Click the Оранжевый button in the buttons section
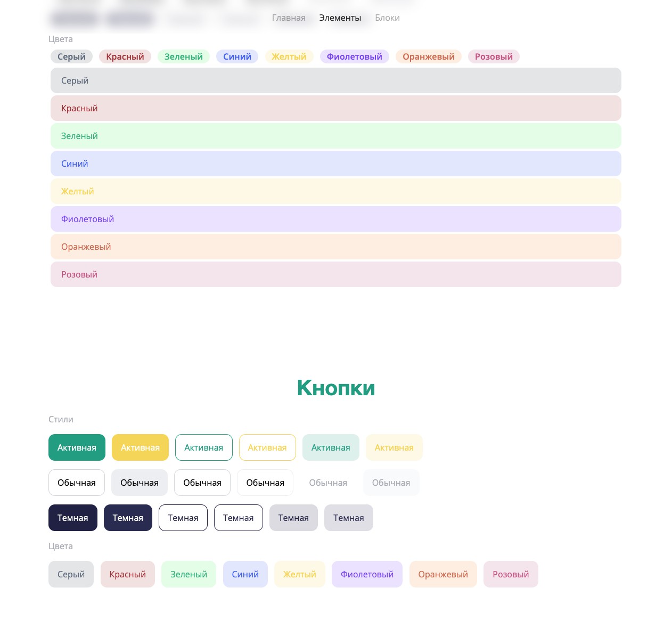 (x=443, y=574)
